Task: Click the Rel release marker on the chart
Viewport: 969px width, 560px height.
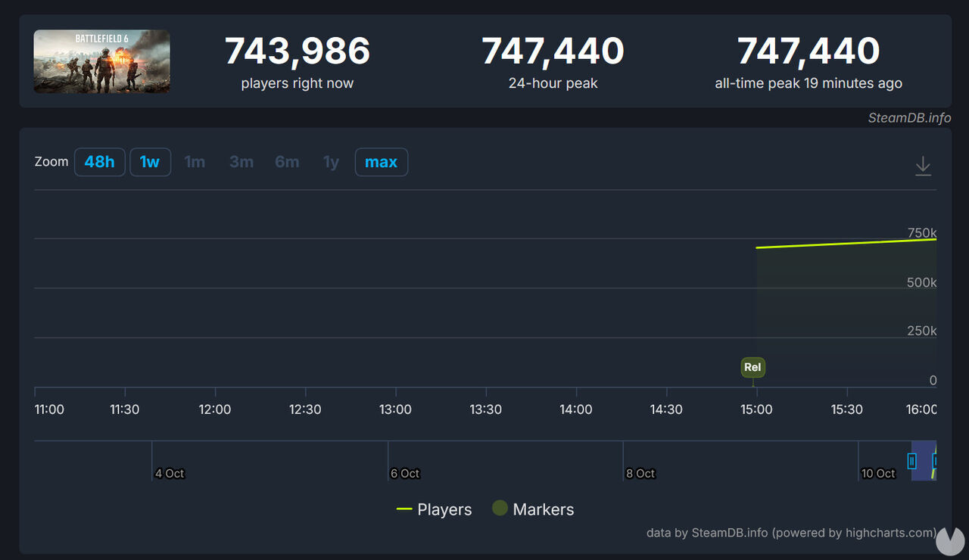Action: 752,367
